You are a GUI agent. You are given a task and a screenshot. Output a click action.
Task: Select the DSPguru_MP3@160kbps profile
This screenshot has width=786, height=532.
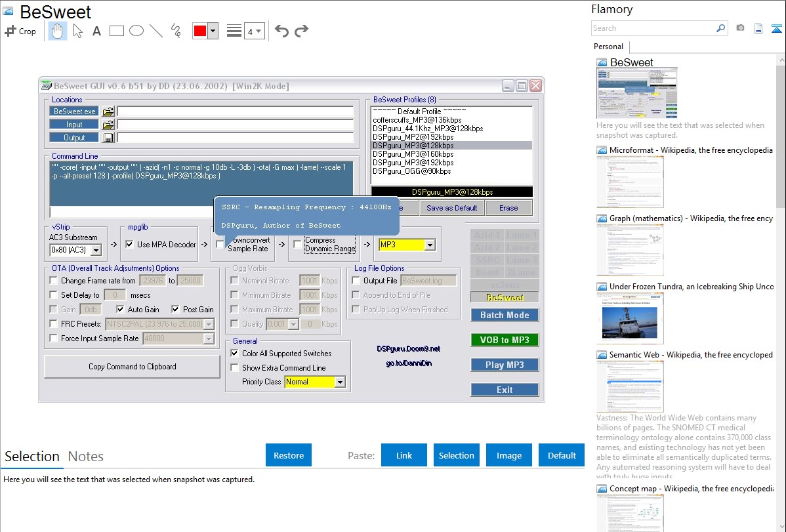tap(413, 154)
